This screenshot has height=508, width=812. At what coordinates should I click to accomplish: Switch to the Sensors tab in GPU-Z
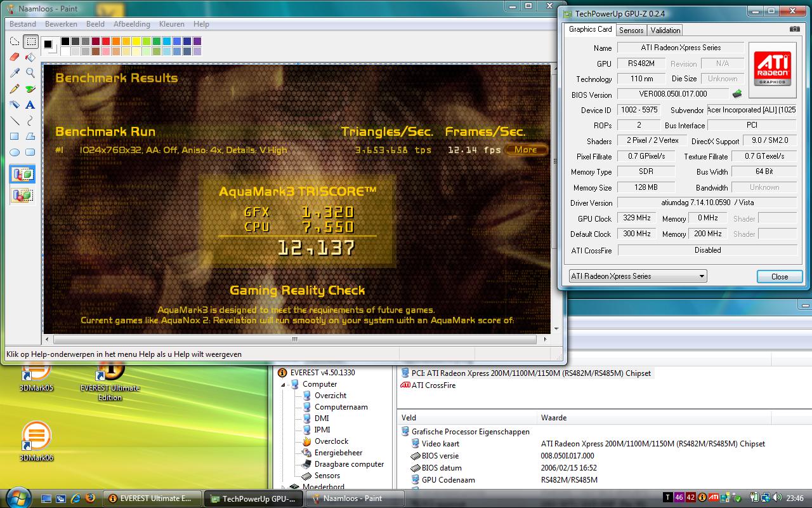coord(631,30)
